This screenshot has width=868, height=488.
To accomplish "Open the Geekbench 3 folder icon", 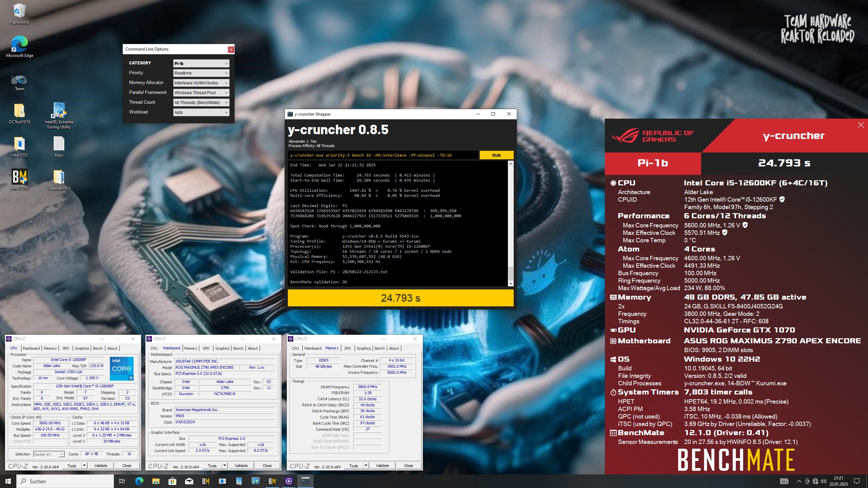I will 59,180.
